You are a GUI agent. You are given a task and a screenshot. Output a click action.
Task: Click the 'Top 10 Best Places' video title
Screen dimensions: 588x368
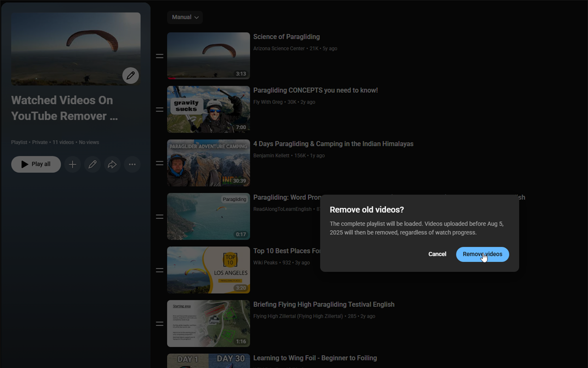287,251
